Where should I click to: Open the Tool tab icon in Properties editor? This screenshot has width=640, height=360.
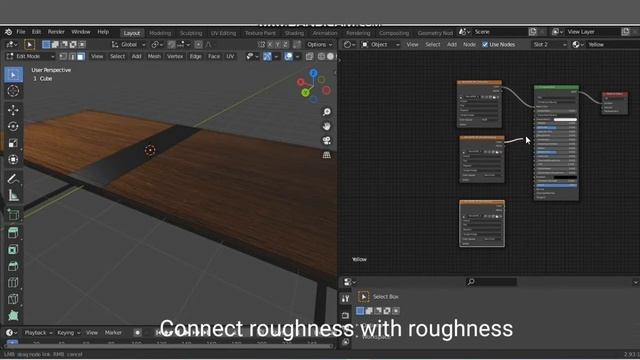[x=345, y=298]
